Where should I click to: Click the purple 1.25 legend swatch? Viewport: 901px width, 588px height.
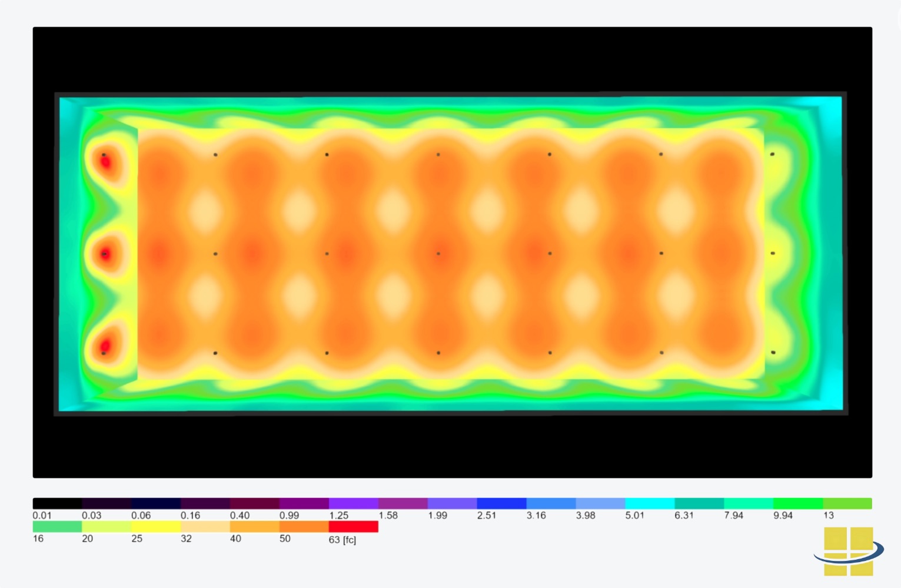(353, 503)
